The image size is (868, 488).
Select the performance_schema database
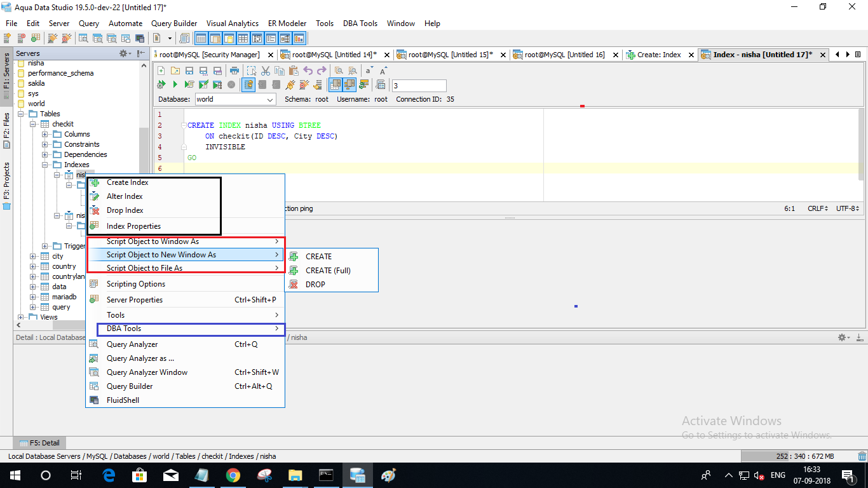coord(60,73)
